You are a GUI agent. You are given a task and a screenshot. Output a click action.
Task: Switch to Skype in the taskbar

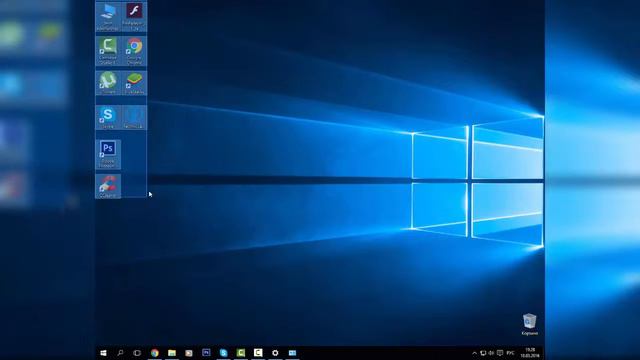click(x=223, y=353)
